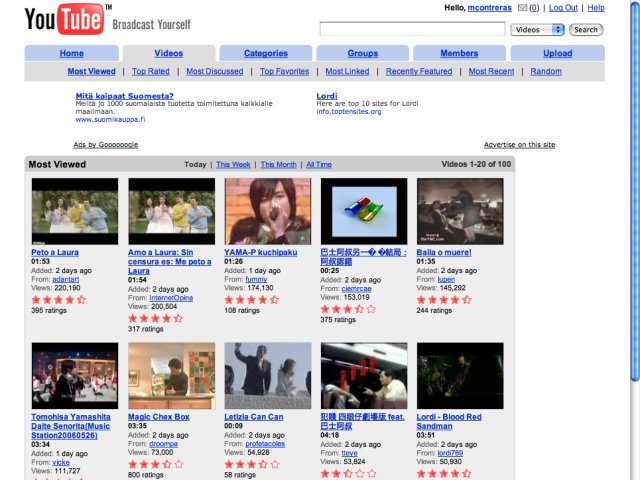Screen dimensions: 640x480
Task: Click the star rating under Baila o muere!
Action: pyautogui.click(x=441, y=299)
